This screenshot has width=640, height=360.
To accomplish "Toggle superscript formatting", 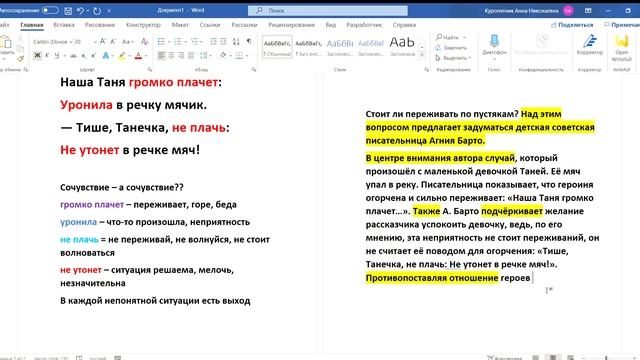I will point(93,56).
